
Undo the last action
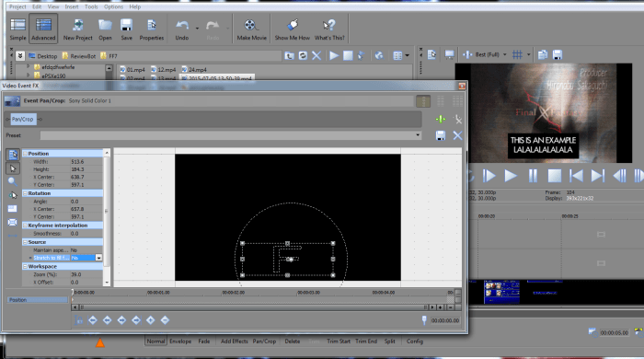pyautogui.click(x=182, y=29)
